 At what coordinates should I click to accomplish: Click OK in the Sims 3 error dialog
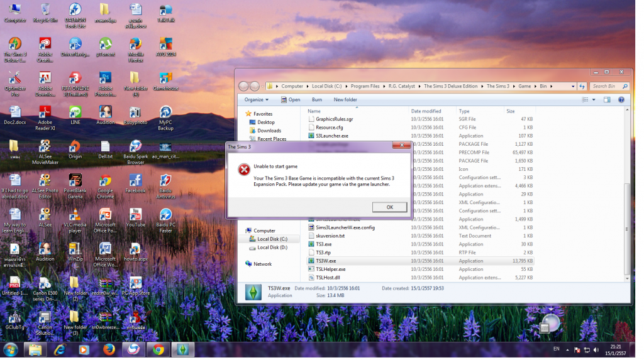[x=389, y=207]
